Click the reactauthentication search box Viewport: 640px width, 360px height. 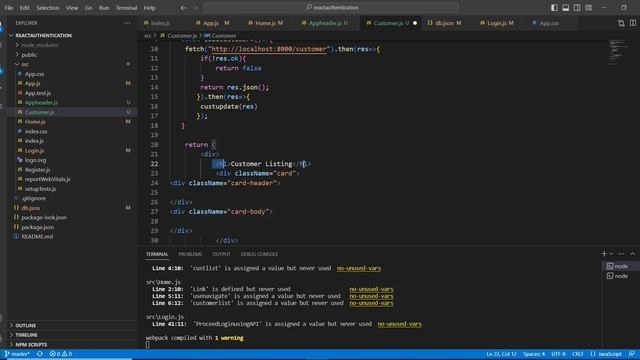[331, 7]
